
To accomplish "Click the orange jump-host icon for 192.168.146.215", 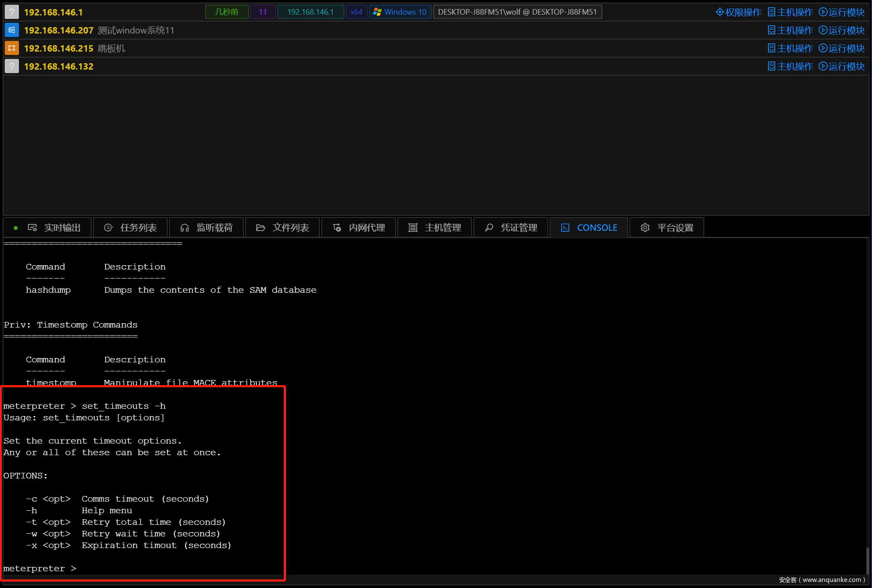I will (x=12, y=48).
